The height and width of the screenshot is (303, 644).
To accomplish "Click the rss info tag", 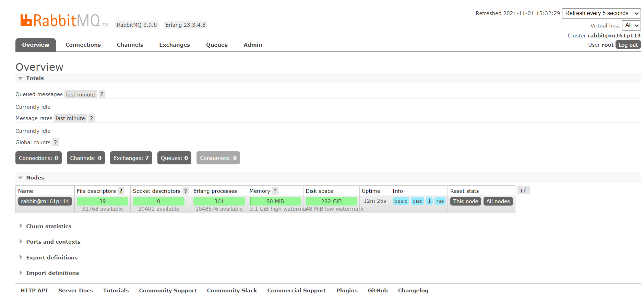I will (x=440, y=201).
